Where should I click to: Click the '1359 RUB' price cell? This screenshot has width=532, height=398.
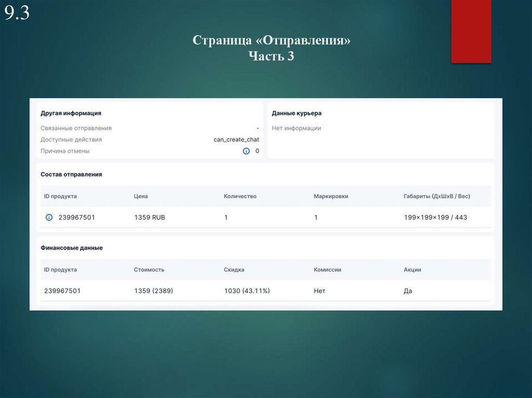[x=150, y=217]
